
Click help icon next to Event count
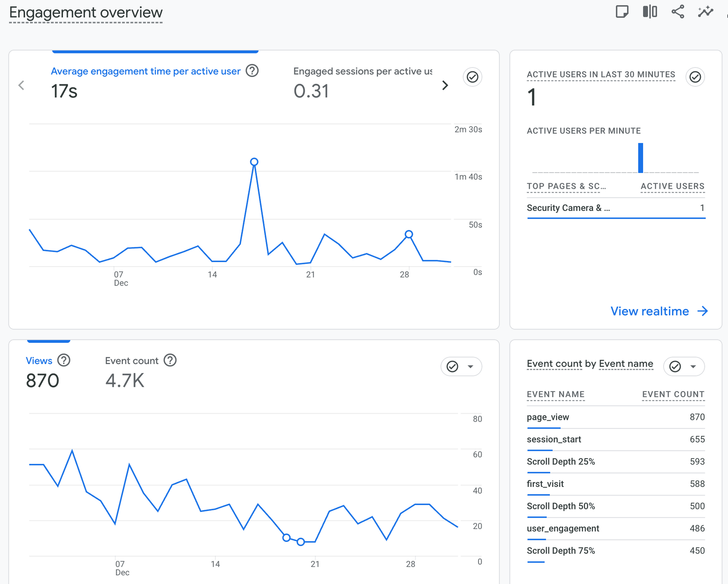click(170, 360)
